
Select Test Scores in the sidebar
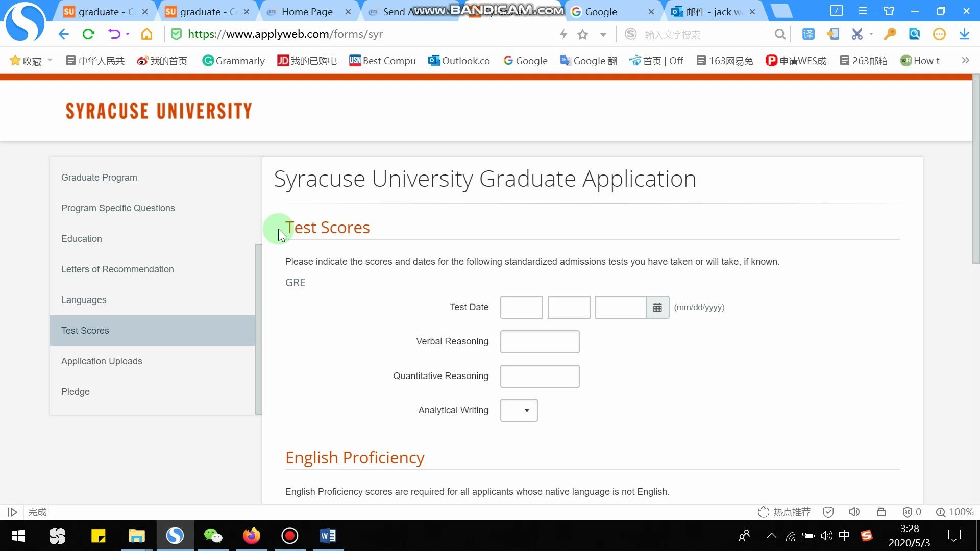click(x=153, y=331)
